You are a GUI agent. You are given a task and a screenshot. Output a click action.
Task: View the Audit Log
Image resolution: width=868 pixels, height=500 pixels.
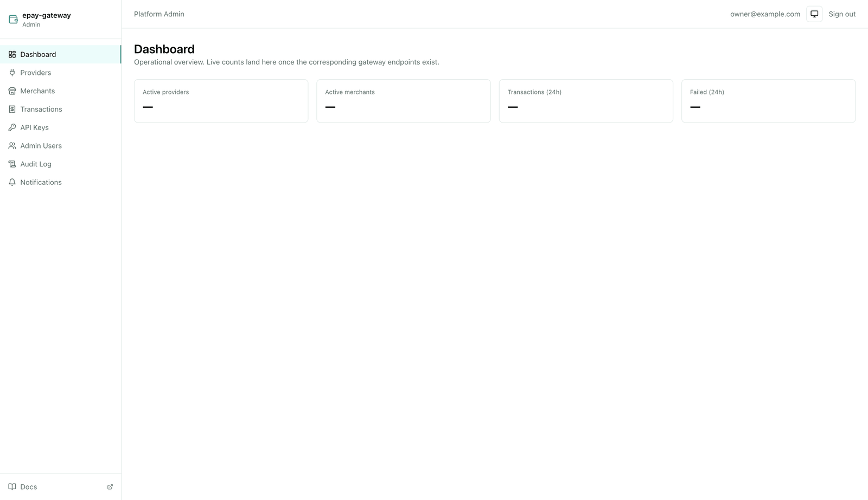(60, 164)
